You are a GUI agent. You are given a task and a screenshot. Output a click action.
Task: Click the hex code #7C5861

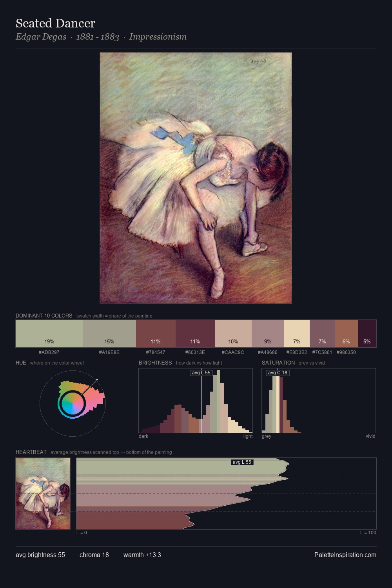point(322,352)
